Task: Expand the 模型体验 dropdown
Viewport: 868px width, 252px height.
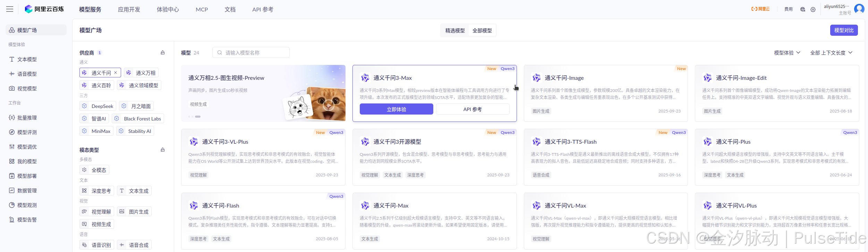Action: 787,53
